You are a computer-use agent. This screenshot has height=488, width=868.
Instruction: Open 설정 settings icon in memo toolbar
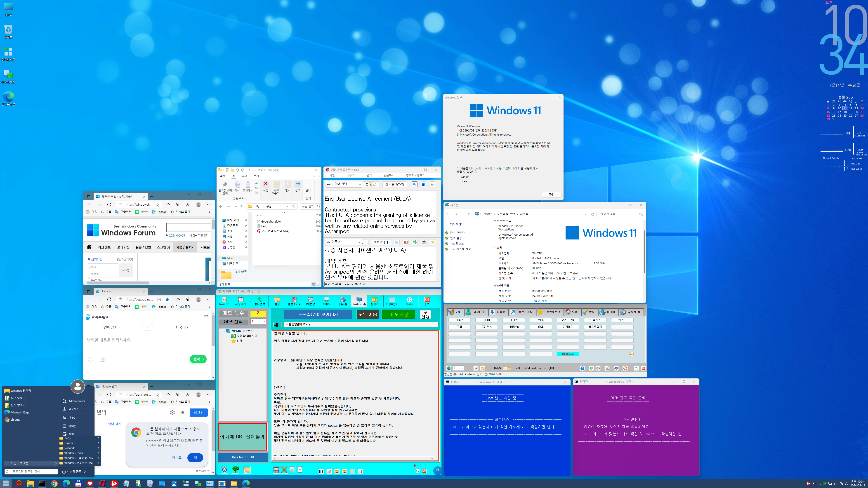tap(277, 301)
